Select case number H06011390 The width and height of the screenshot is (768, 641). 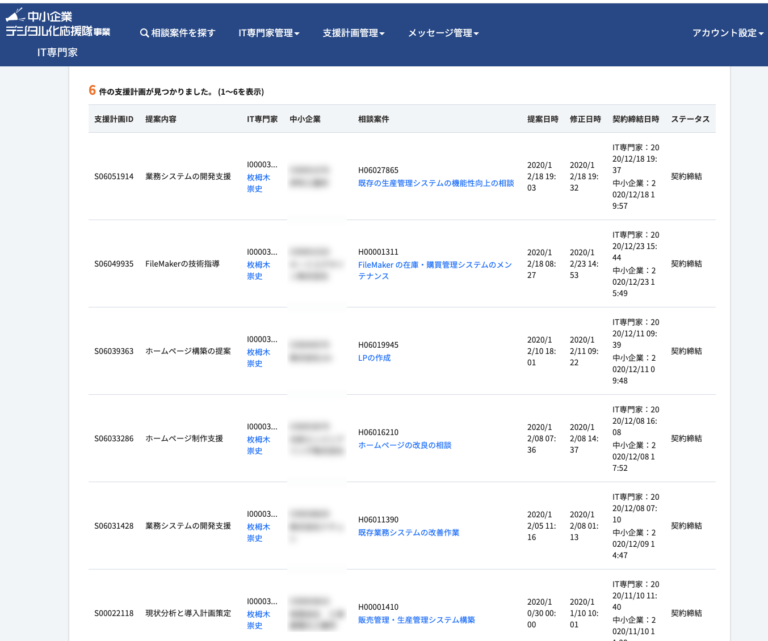point(378,520)
